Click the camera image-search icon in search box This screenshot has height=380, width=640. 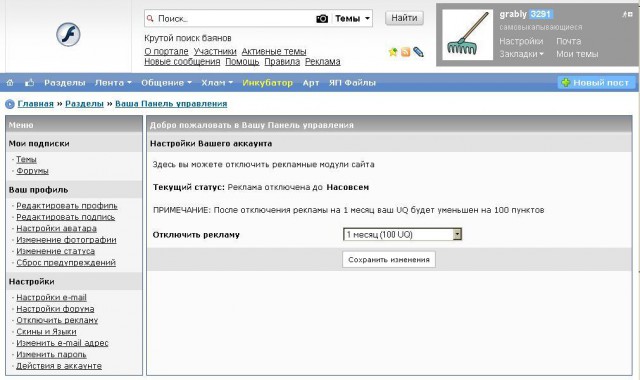322,19
